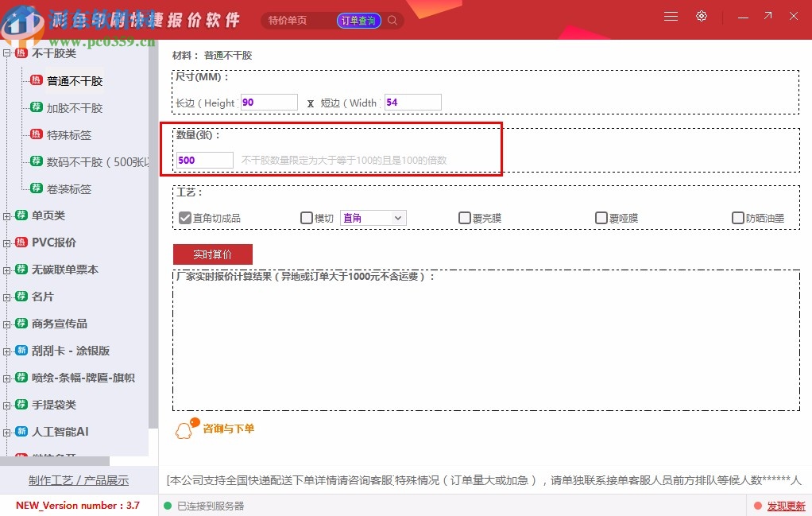Open the hamburger menu at top right
The width and height of the screenshot is (812, 516).
tap(670, 15)
